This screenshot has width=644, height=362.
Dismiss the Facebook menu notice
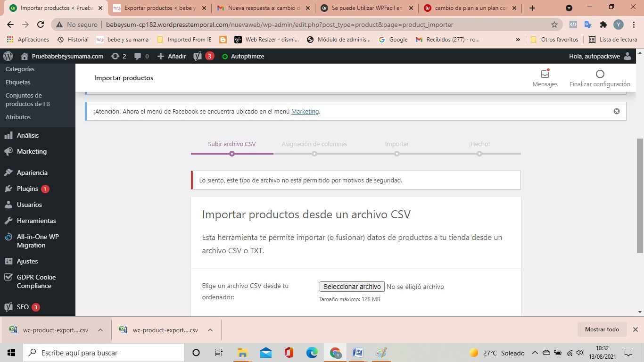click(x=616, y=111)
